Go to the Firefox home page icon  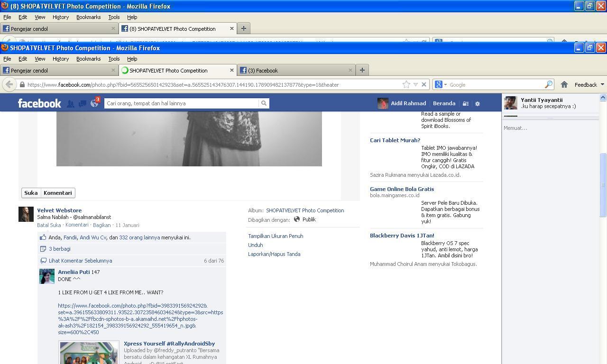[x=564, y=84]
